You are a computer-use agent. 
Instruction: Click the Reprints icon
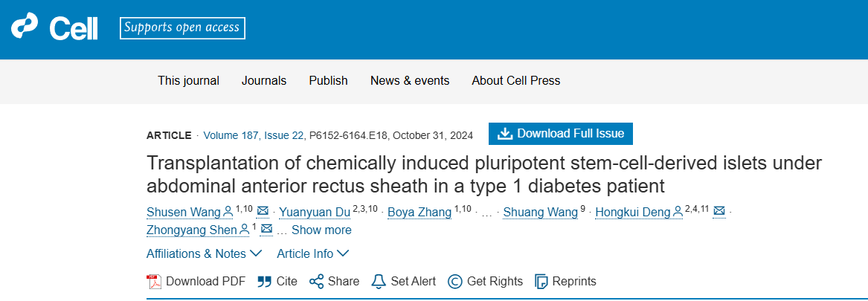click(541, 282)
